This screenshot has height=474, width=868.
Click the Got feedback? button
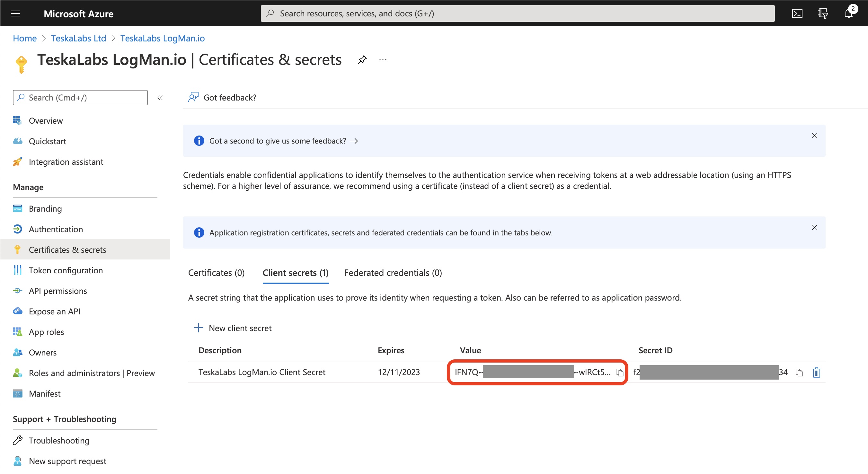[x=222, y=97]
